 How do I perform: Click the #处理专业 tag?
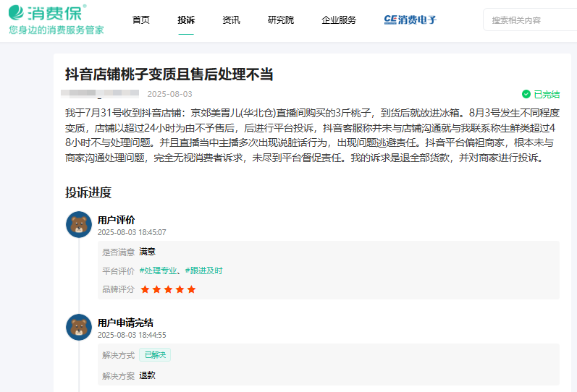(x=158, y=270)
